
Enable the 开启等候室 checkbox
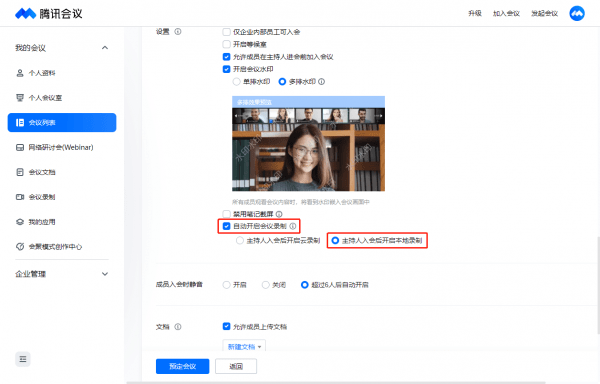(x=227, y=44)
